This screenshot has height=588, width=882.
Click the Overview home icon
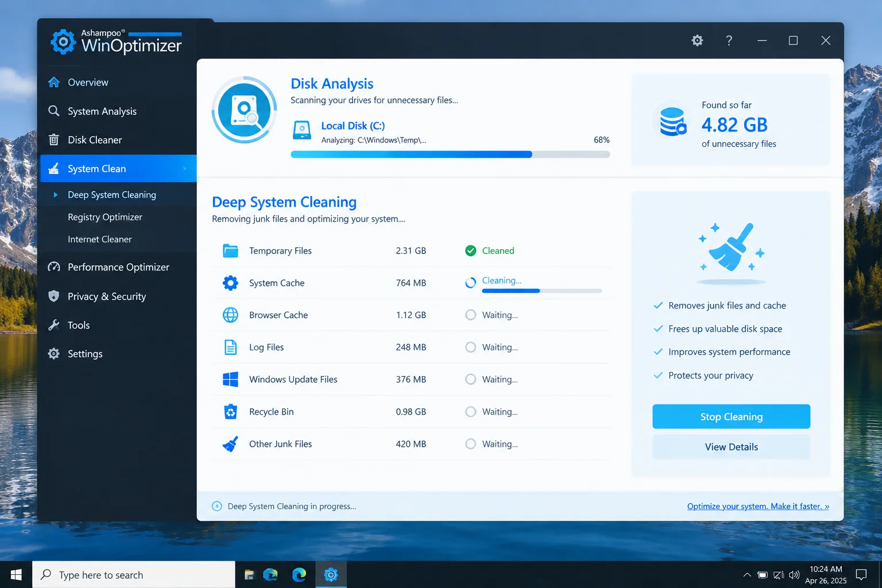pos(54,82)
